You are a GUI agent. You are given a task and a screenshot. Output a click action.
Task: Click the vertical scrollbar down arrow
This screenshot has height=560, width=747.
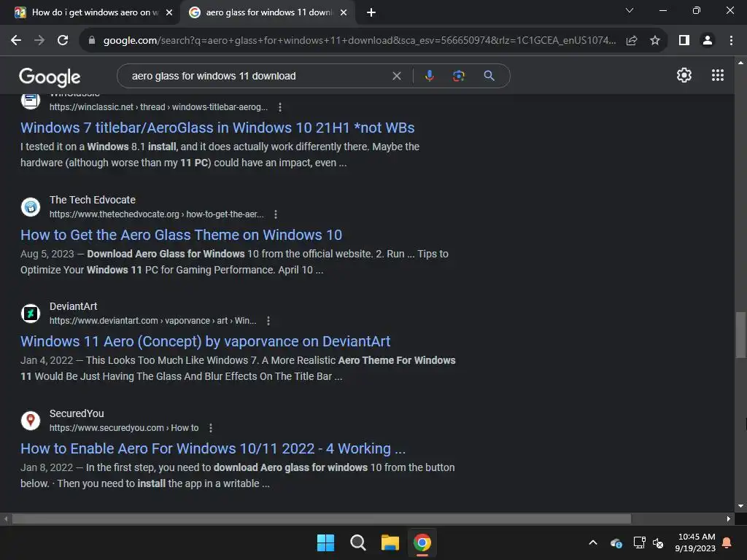click(740, 506)
